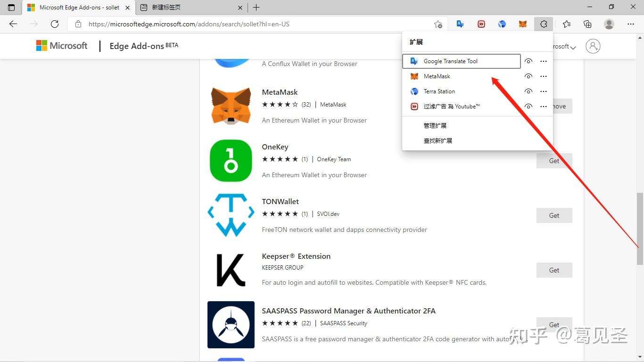Reload the Edge Add-ons page
The image size is (644, 362).
[x=55, y=24]
